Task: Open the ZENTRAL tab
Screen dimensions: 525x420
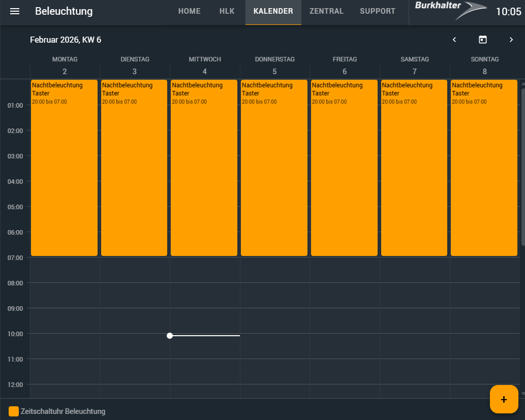Action: 326,11
